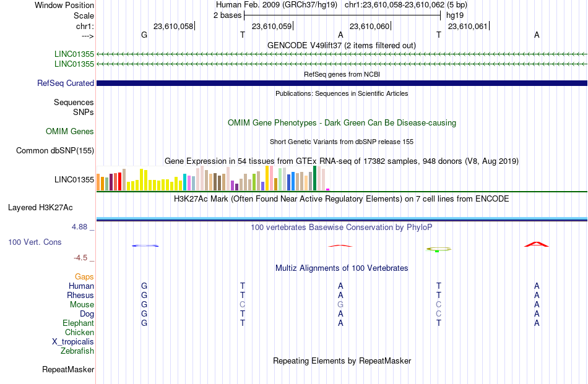
Task: Click the olive PhyloP logo over T
Action: tap(439, 249)
